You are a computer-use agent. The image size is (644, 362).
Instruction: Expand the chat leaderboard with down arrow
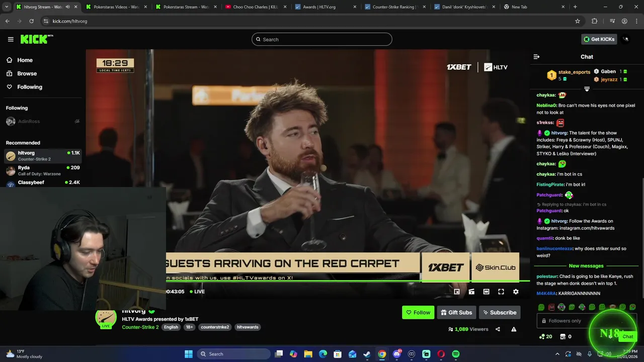pos(587,89)
